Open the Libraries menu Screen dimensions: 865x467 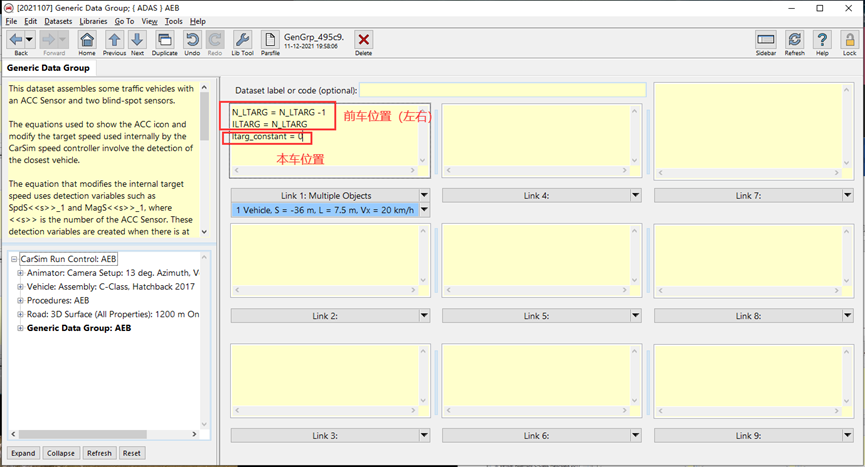(93, 21)
